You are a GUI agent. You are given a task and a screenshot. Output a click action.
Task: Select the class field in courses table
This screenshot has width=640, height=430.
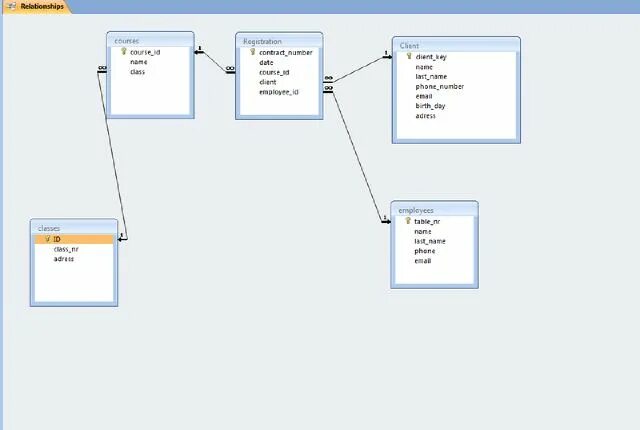(x=138, y=72)
